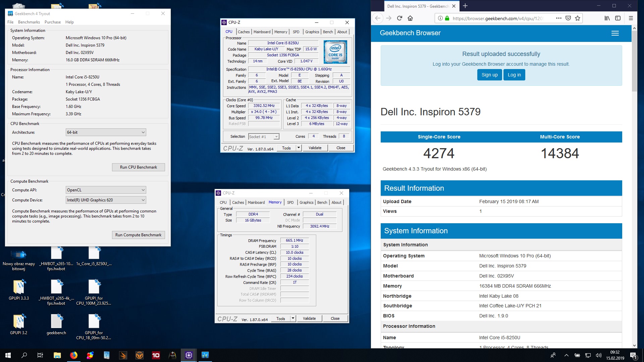Select Multi-Core Score 14384
The height and width of the screenshot is (362, 644).
pyautogui.click(x=560, y=153)
